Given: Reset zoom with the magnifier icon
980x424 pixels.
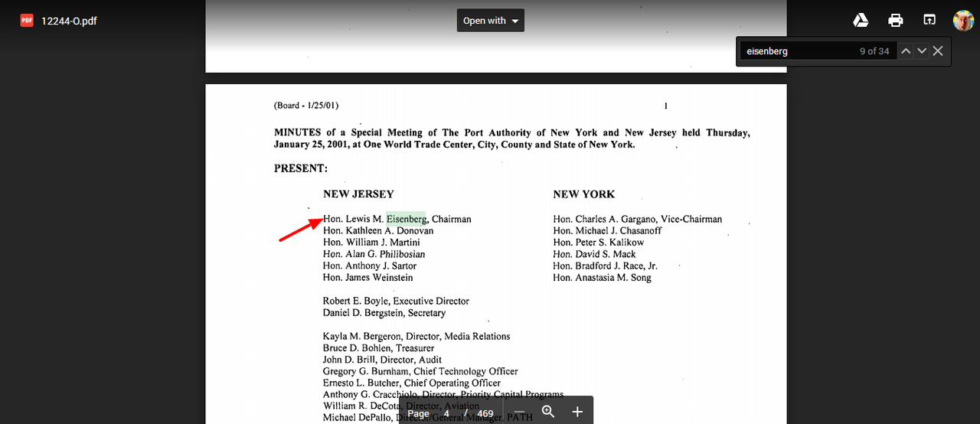Looking at the screenshot, I should point(548,412).
